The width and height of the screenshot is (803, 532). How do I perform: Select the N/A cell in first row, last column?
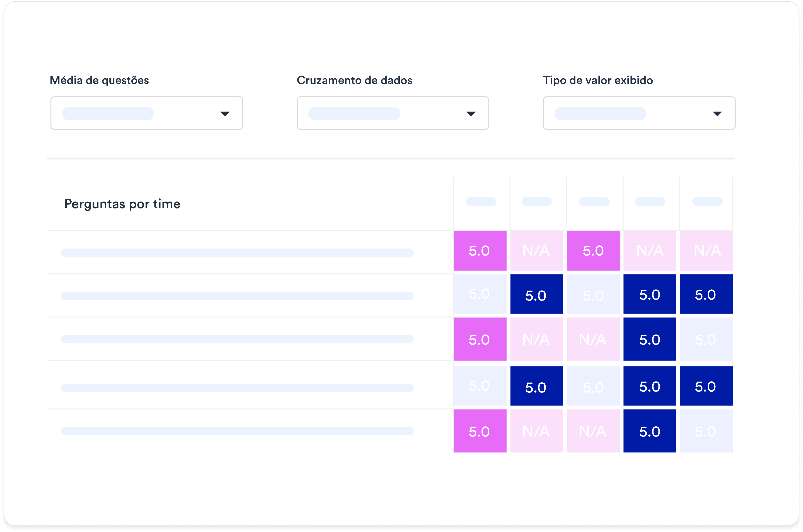pos(706,251)
